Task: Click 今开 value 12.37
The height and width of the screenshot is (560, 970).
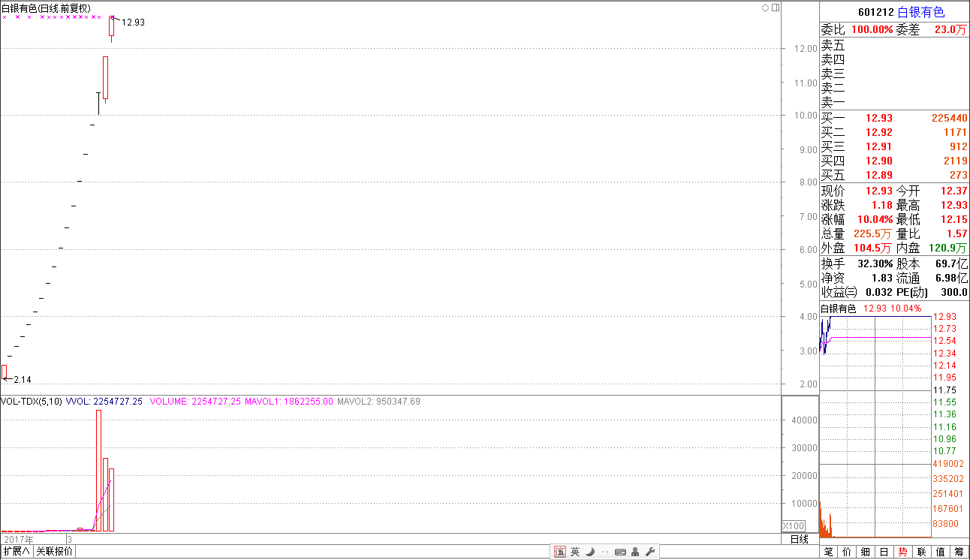Action: (x=954, y=191)
